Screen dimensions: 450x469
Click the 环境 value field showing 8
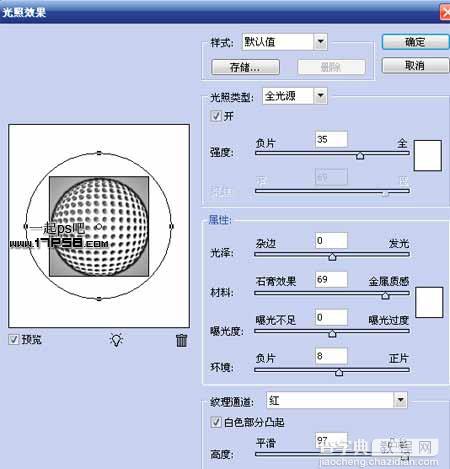331,356
